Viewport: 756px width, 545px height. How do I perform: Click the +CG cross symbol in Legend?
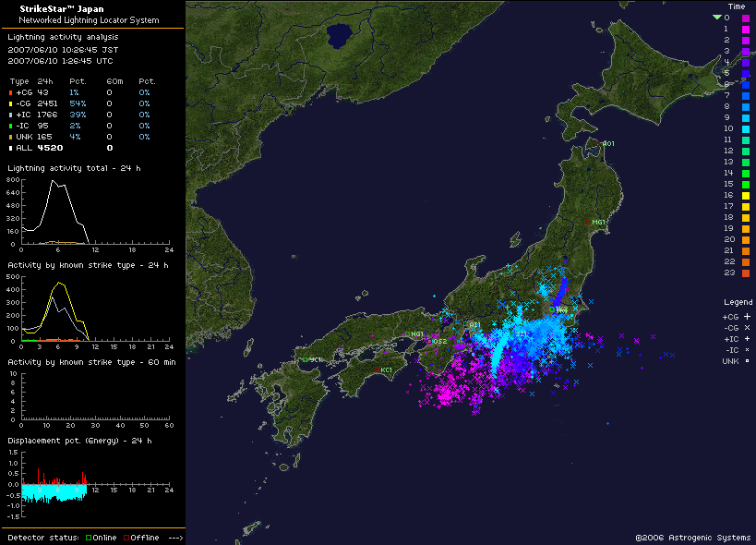[x=747, y=317]
